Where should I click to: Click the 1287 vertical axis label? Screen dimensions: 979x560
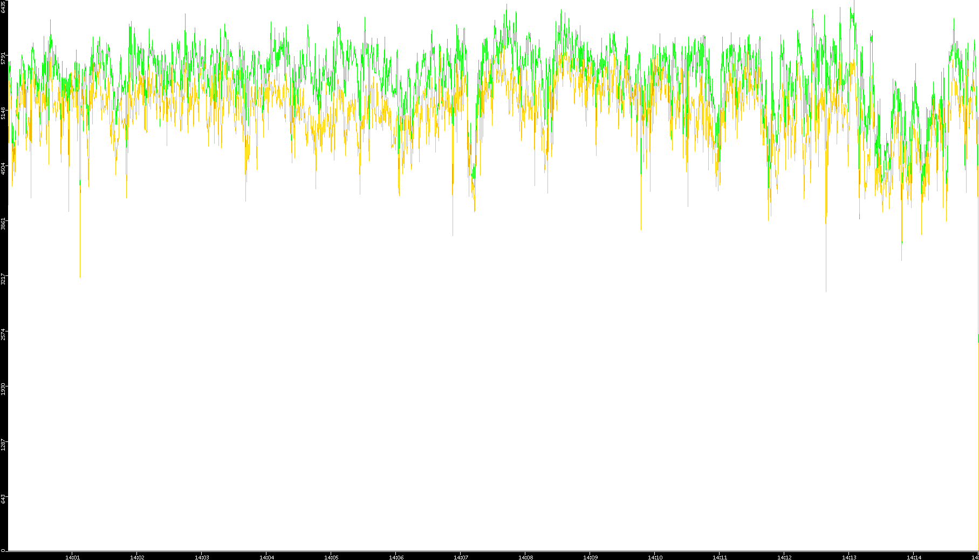(3, 445)
